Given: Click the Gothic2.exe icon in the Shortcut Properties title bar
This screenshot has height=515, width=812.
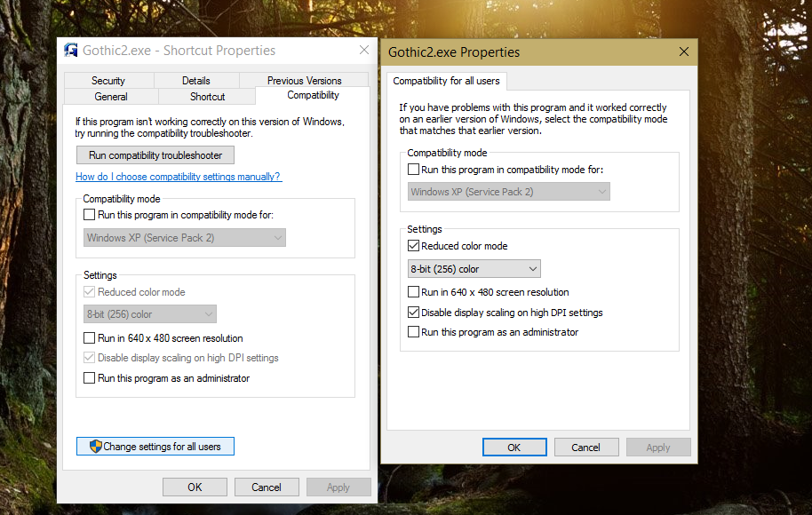Looking at the screenshot, I should pyautogui.click(x=70, y=51).
